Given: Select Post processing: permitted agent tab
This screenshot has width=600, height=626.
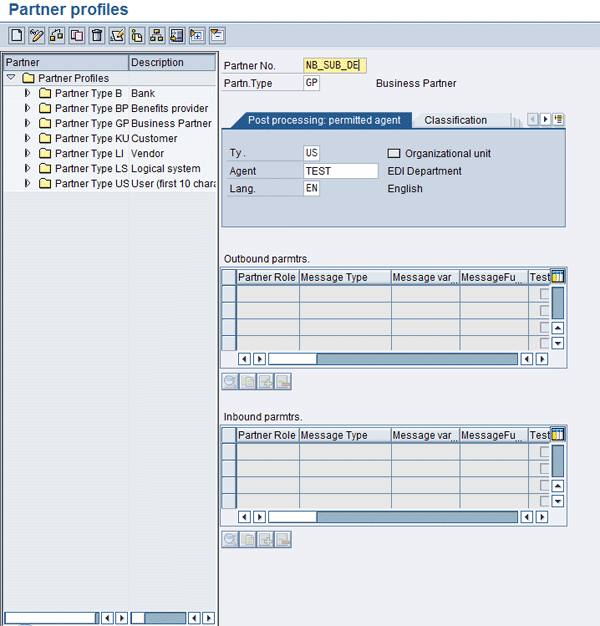Looking at the screenshot, I should click(x=324, y=120).
